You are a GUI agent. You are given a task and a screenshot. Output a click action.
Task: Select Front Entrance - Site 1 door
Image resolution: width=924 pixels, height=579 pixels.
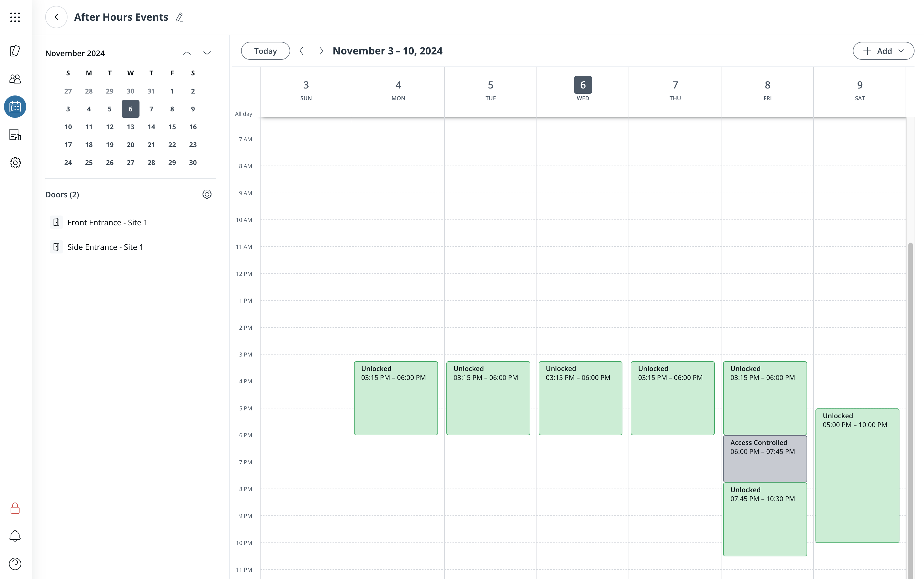click(107, 222)
